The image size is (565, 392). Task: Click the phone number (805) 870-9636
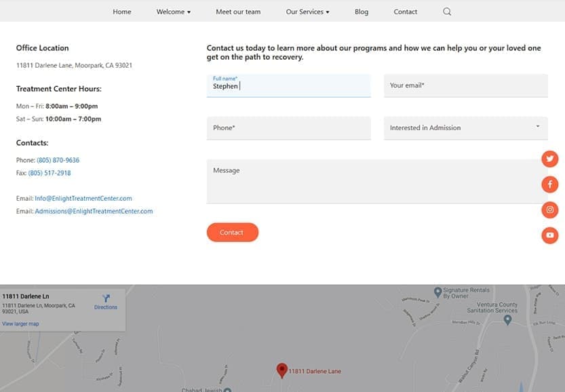[x=58, y=160]
